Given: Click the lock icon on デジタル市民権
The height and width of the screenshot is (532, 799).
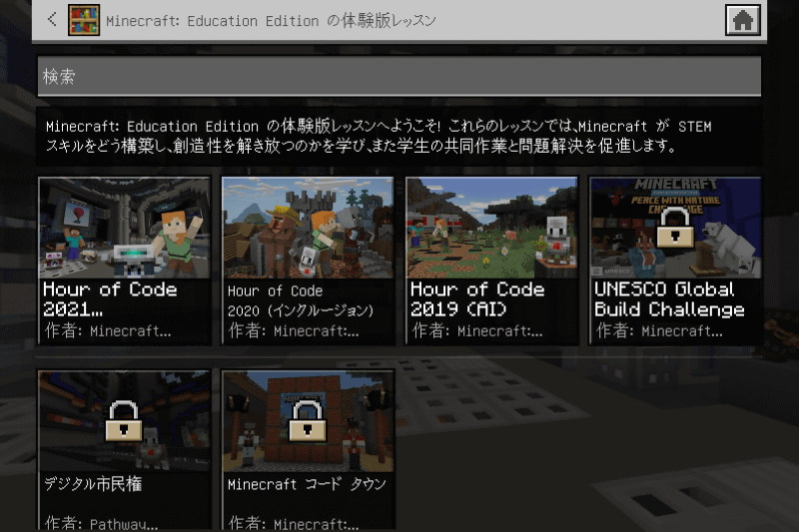Looking at the screenshot, I should [x=124, y=421].
